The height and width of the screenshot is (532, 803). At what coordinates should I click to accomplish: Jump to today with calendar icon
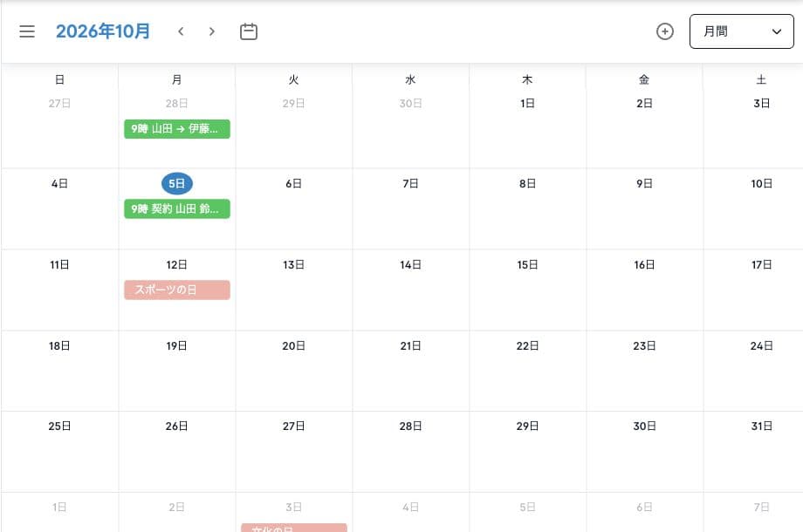coord(249,31)
